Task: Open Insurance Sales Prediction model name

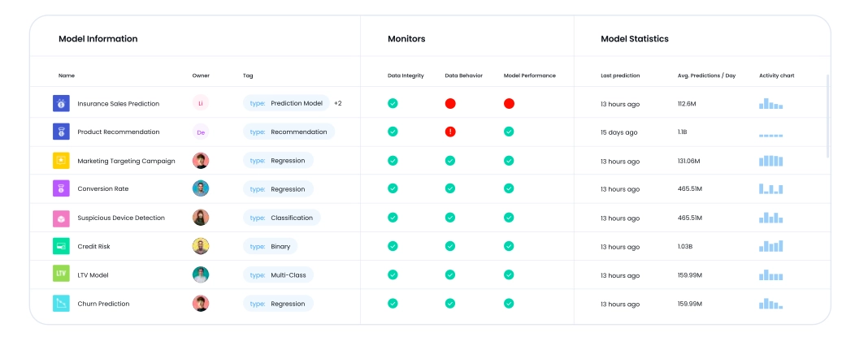Action: 119,104
